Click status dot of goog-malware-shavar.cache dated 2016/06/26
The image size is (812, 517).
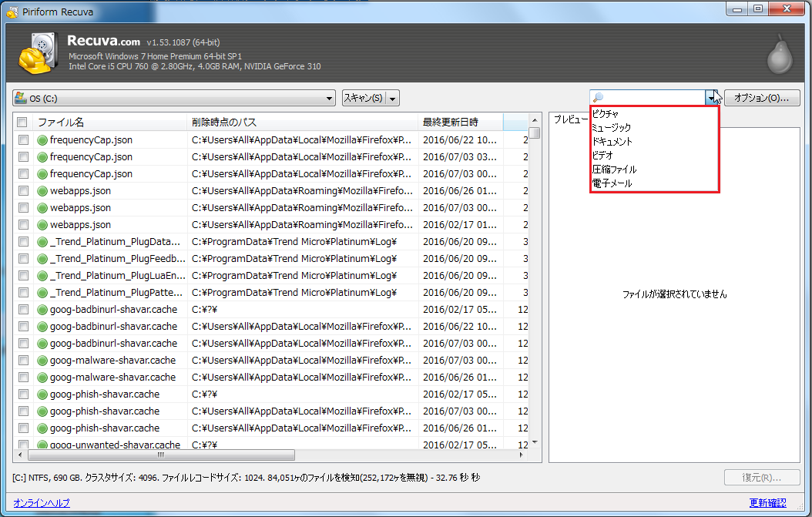(x=42, y=377)
